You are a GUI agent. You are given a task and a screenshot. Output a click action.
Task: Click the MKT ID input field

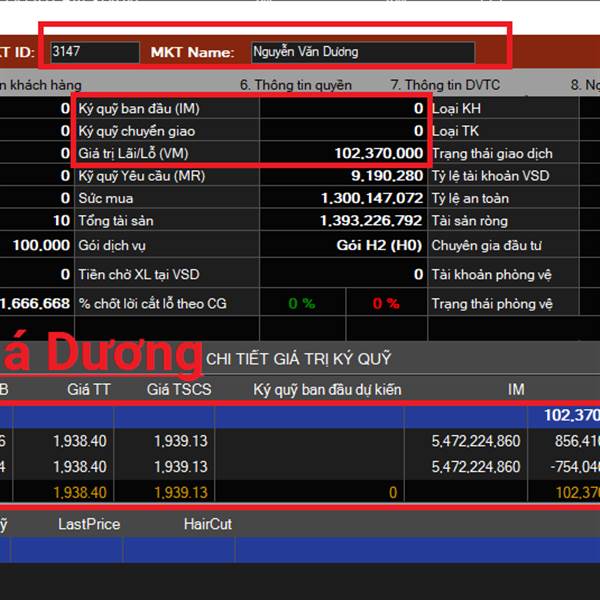(94, 52)
